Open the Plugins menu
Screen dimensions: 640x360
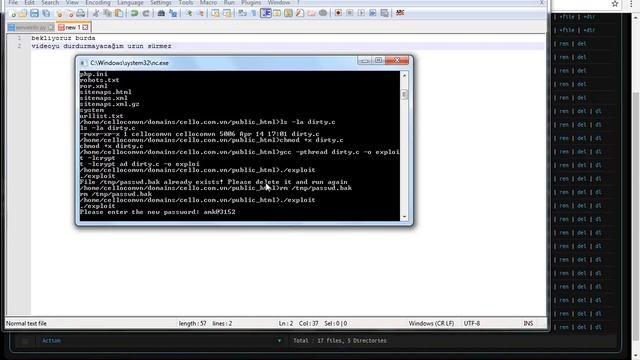tap(251, 3)
